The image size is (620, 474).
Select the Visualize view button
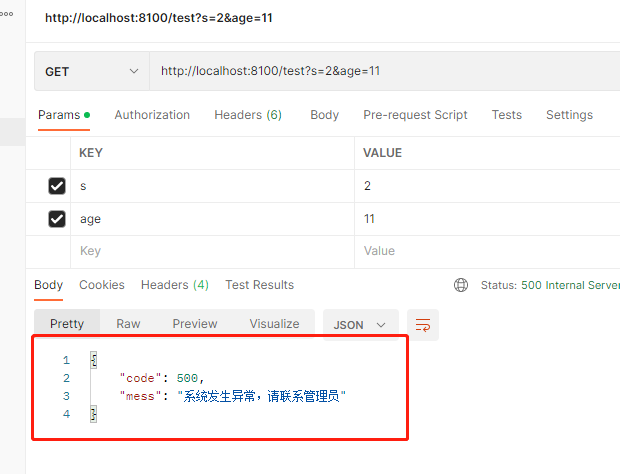274,324
